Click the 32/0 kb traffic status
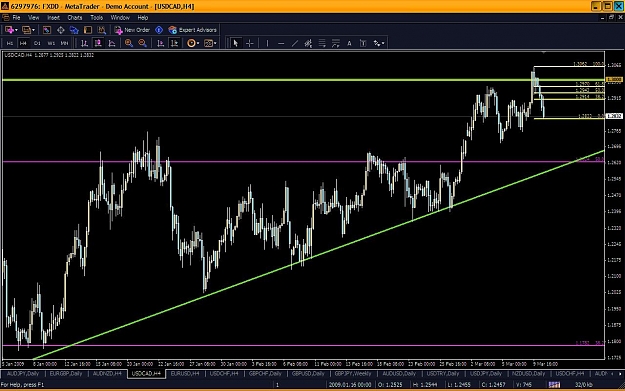 coord(583,385)
